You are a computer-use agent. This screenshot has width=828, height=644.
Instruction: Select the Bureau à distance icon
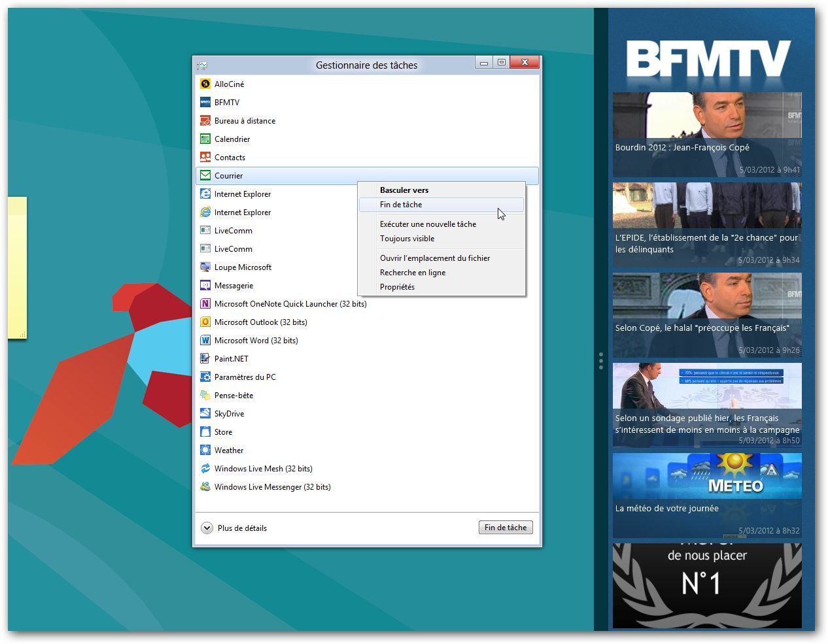(x=205, y=120)
